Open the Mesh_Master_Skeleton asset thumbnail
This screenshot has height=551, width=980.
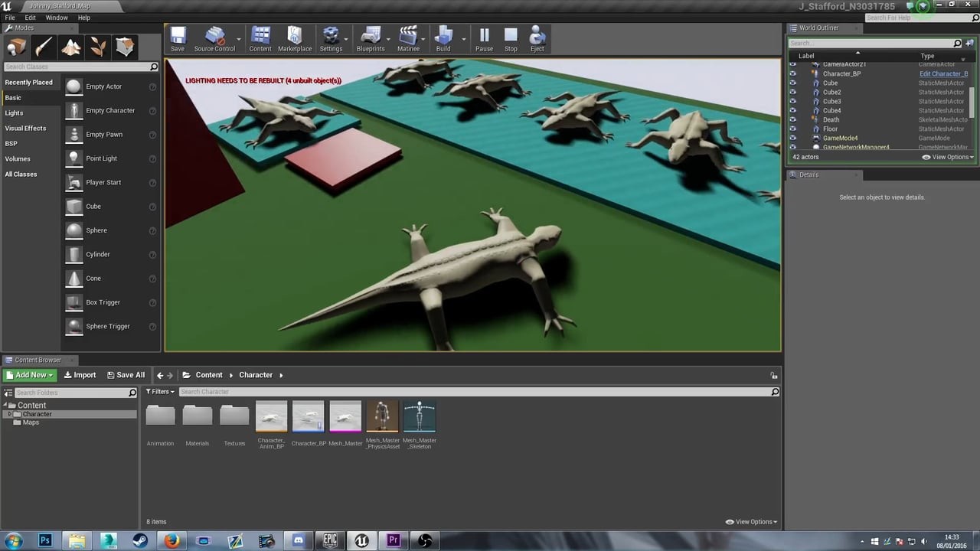tap(419, 416)
